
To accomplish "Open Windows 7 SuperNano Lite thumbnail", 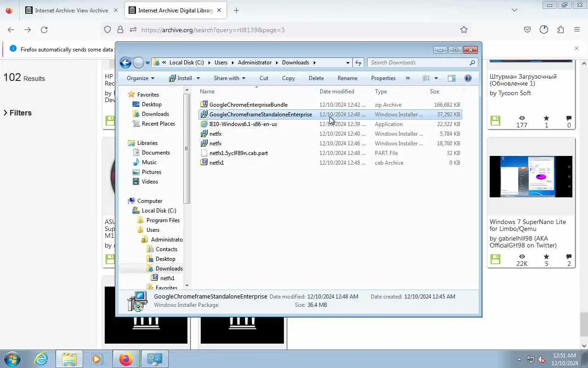I will pos(531,177).
